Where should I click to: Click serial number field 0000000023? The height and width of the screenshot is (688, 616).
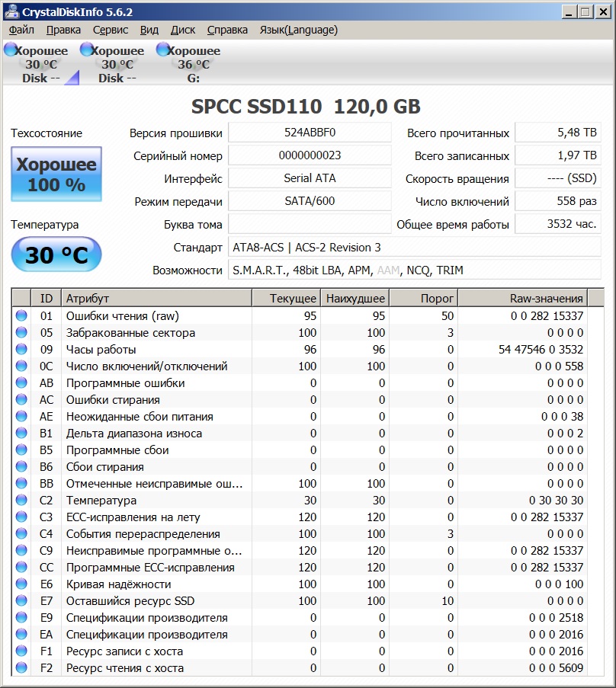(x=310, y=155)
